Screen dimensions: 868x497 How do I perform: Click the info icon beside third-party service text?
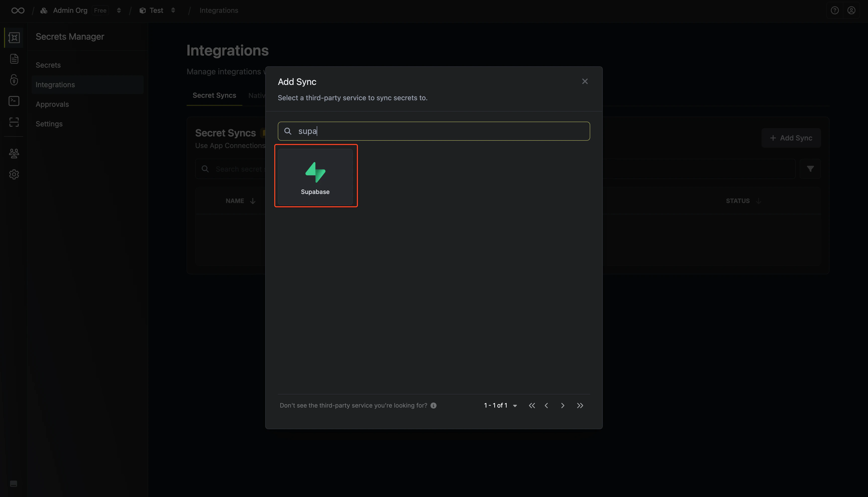pyautogui.click(x=433, y=406)
